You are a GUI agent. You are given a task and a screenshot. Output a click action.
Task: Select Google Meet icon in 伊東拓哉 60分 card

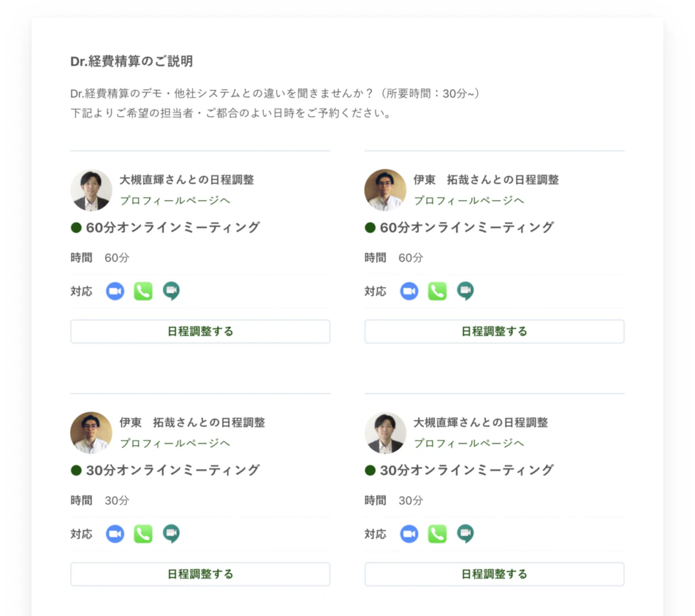coord(465,292)
